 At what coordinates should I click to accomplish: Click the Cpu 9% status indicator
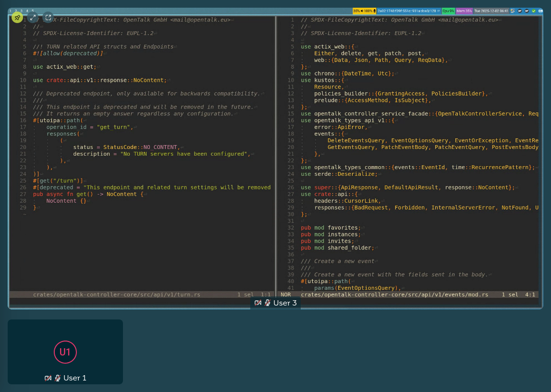click(448, 11)
